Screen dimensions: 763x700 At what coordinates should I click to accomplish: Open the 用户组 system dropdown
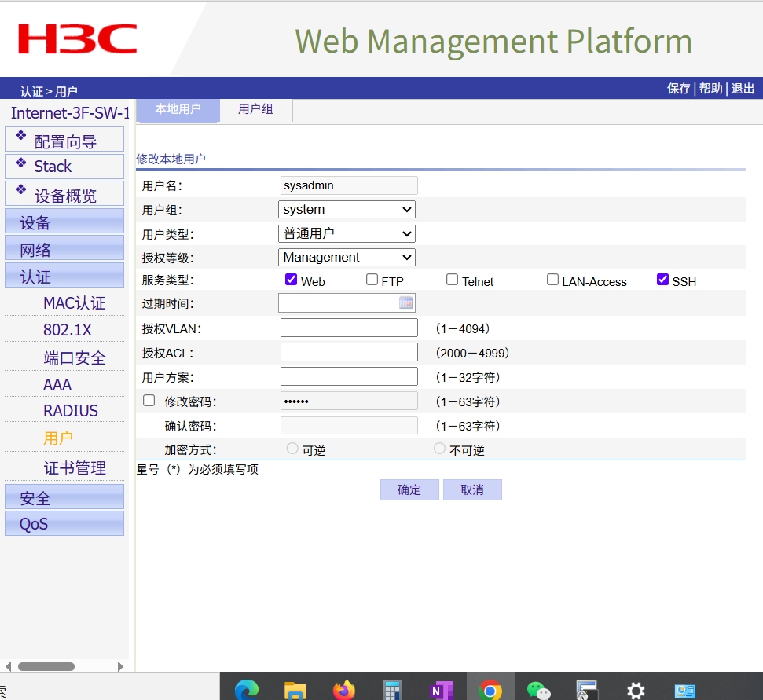pyautogui.click(x=347, y=209)
